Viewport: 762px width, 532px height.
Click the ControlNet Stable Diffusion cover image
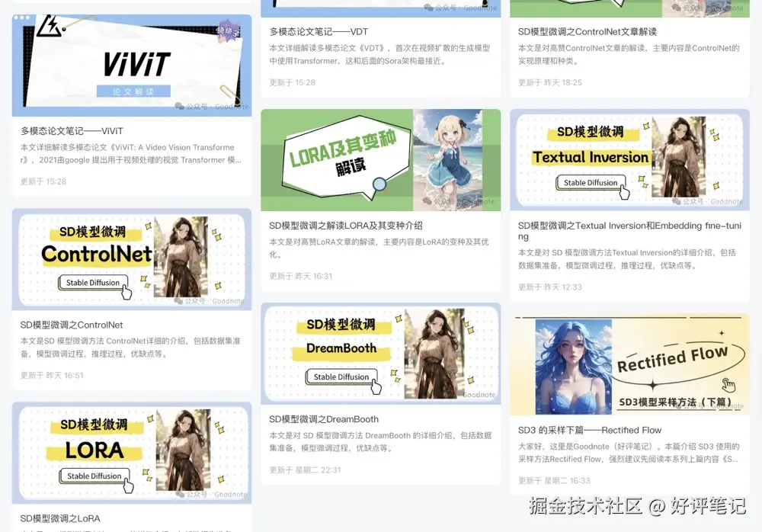[x=131, y=258]
